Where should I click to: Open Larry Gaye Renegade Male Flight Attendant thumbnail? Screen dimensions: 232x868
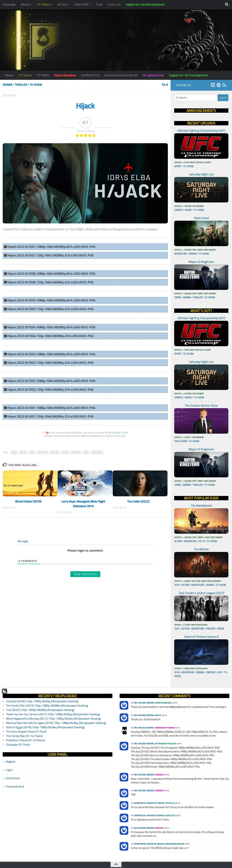85,483
